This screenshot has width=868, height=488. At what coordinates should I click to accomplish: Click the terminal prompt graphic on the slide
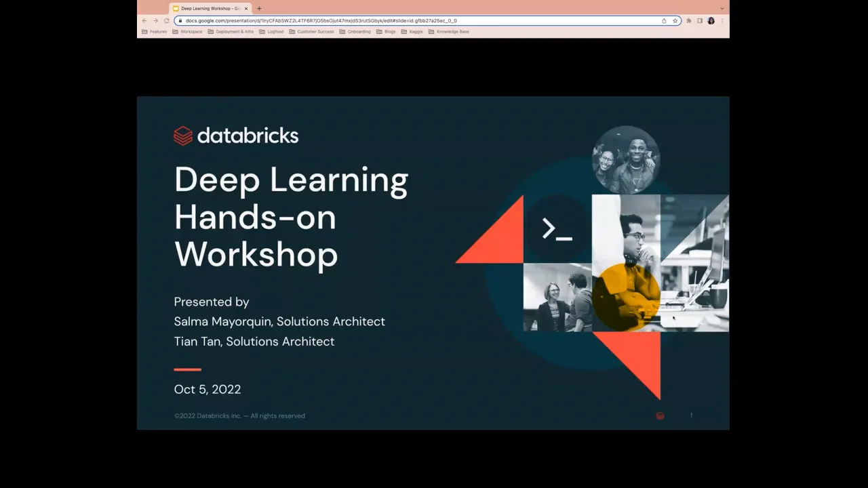(557, 229)
